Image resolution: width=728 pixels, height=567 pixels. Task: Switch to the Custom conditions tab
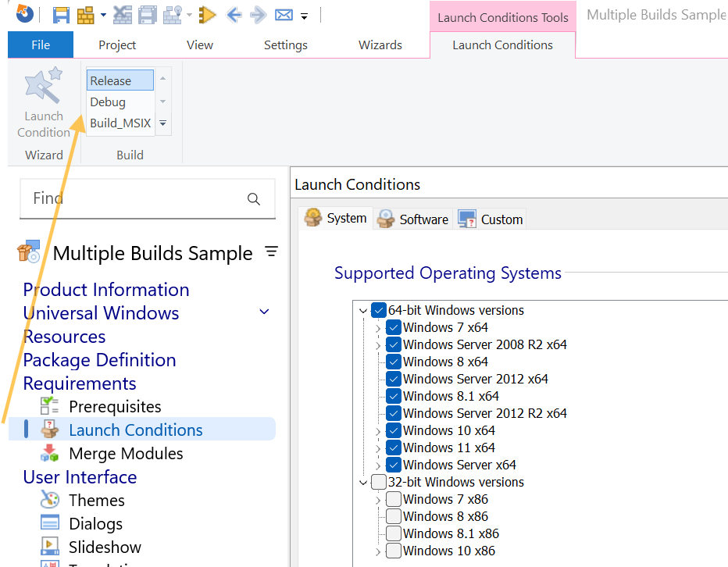(491, 219)
